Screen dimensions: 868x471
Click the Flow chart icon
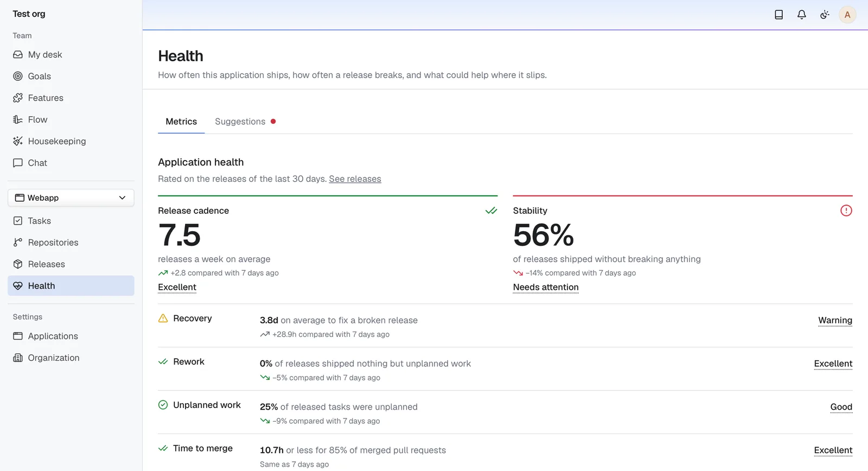(18, 120)
